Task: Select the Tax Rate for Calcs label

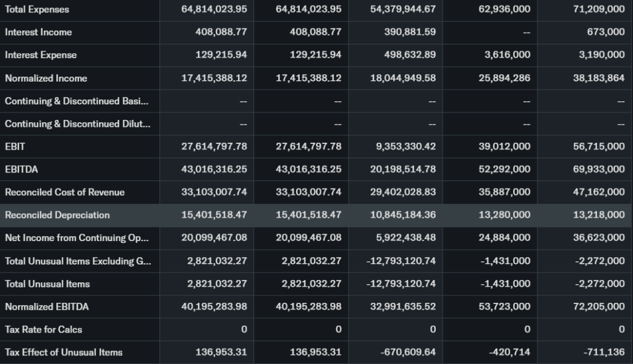Action: [43, 329]
